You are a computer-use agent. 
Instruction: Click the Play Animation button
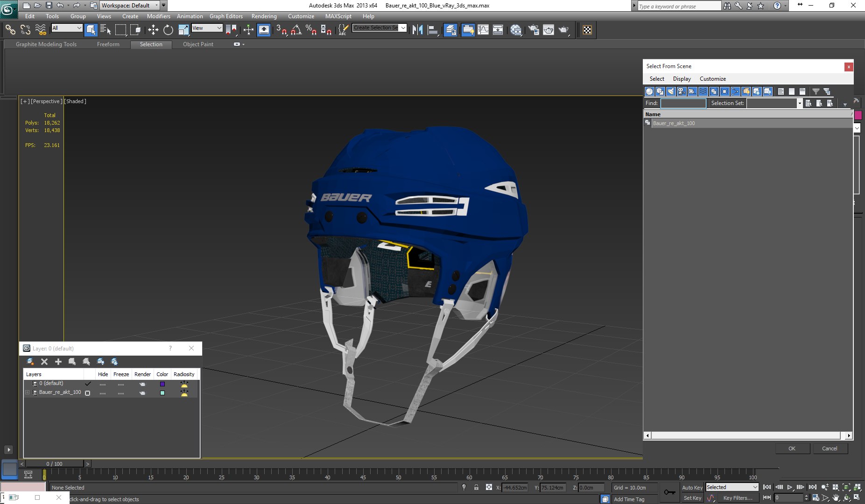coord(789,487)
